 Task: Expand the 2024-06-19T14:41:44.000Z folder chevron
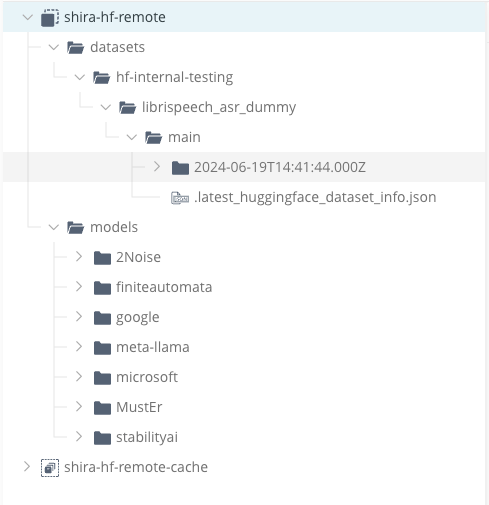click(x=157, y=166)
